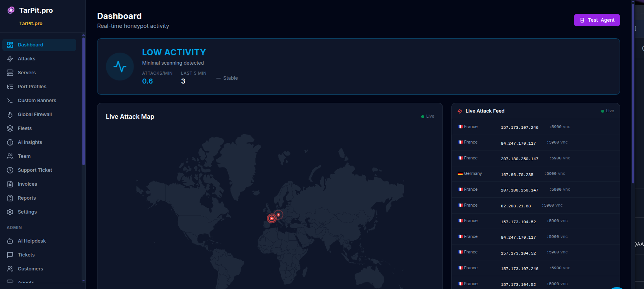Image resolution: width=644 pixels, height=289 pixels.
Task: Click the Reports clipboard icon
Action: click(x=10, y=198)
